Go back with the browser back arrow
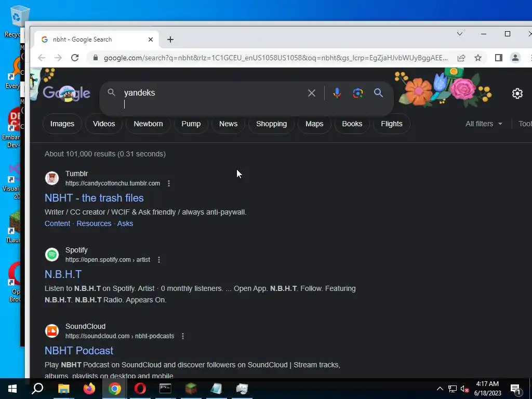The width and height of the screenshot is (532, 399). pos(42,58)
